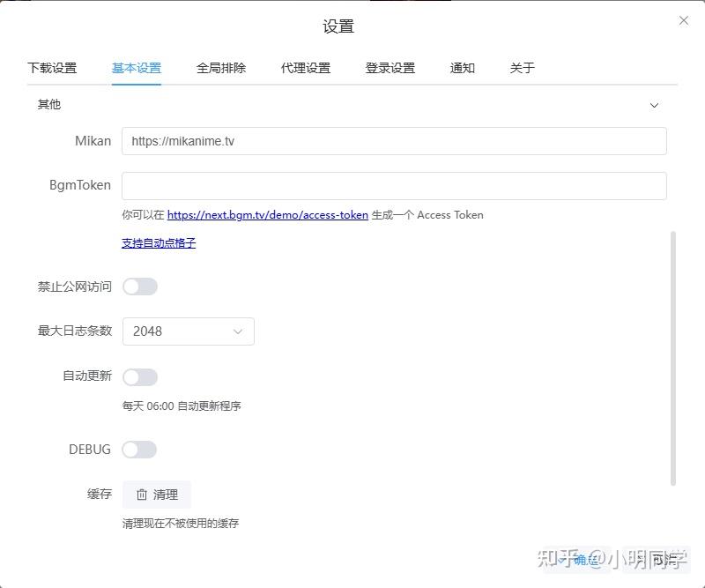Enable the DEBUG switch
The height and width of the screenshot is (588, 705).
pos(140,449)
